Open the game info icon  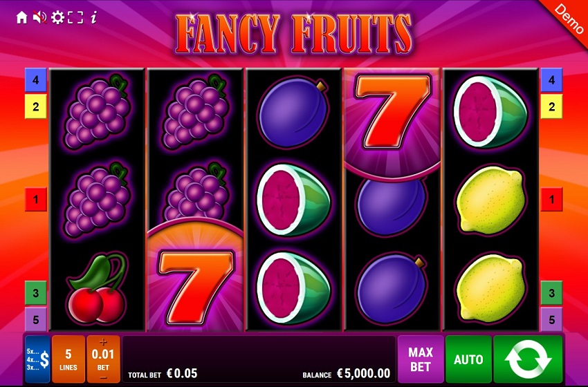(94, 17)
